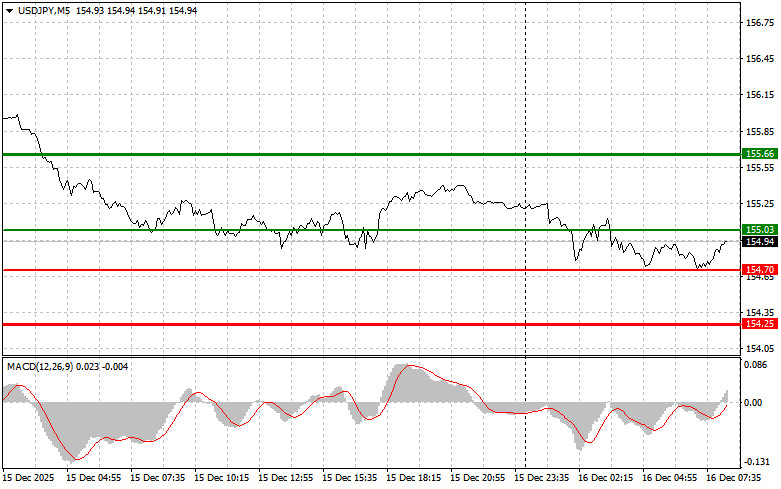Click time label 15 Dec 18:15

point(413,478)
